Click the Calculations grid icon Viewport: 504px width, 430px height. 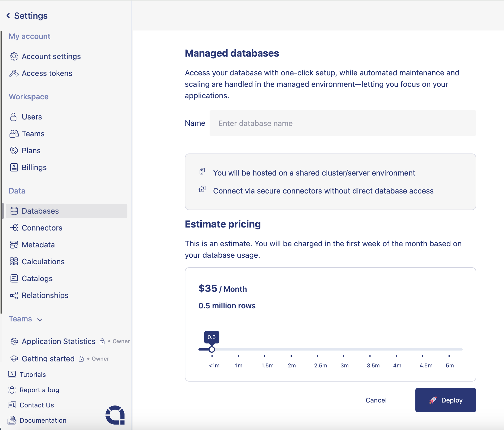[14, 262]
